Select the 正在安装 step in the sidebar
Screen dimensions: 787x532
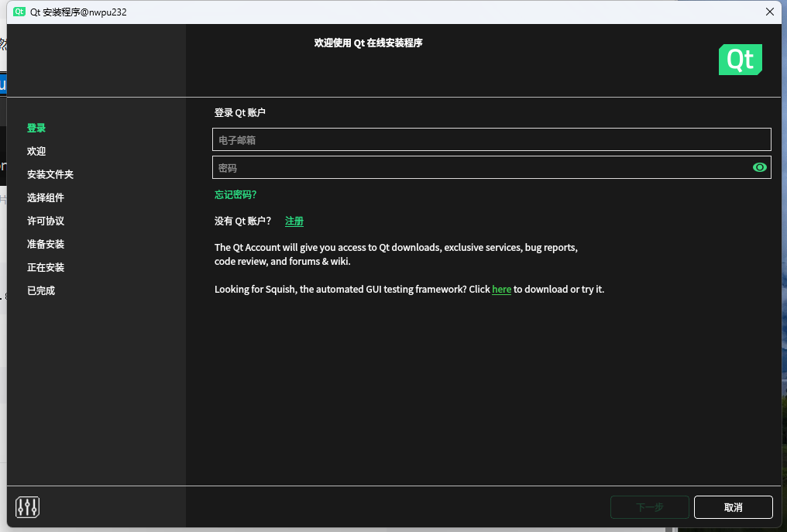(x=45, y=267)
